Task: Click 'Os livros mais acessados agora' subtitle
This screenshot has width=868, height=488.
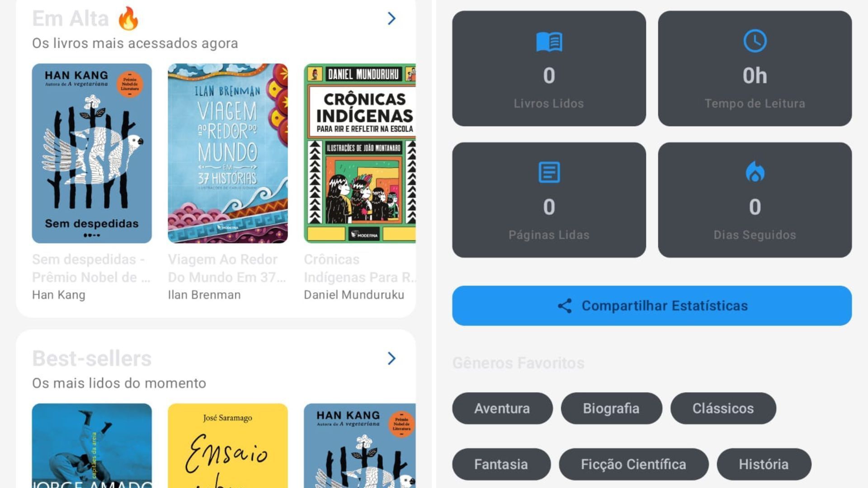Action: 135,43
